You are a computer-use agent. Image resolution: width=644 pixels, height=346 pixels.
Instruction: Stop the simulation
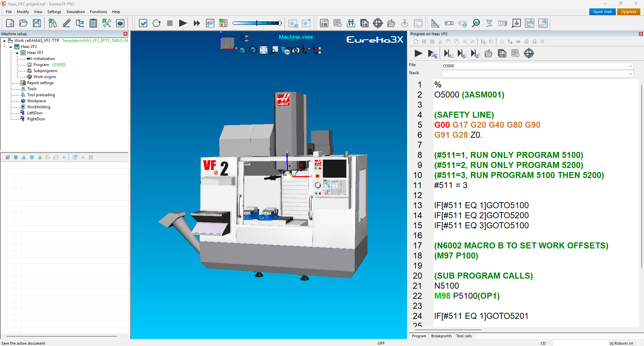coord(170,23)
